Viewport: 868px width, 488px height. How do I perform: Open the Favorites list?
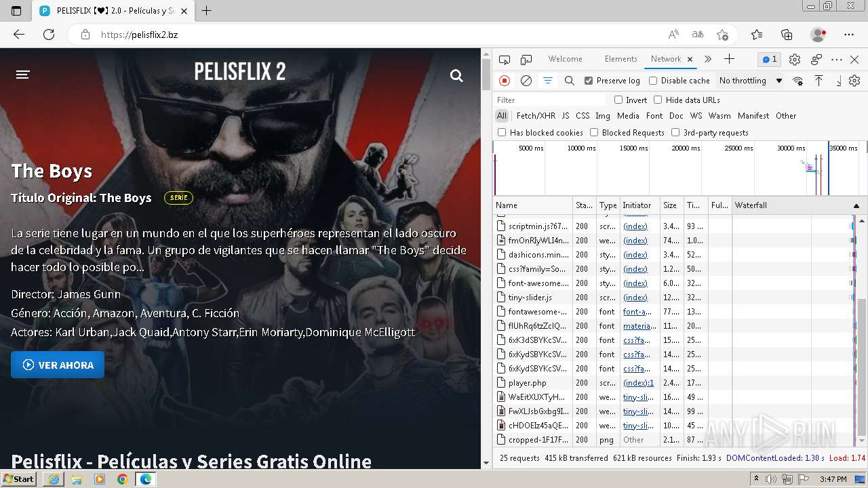pos(757,35)
